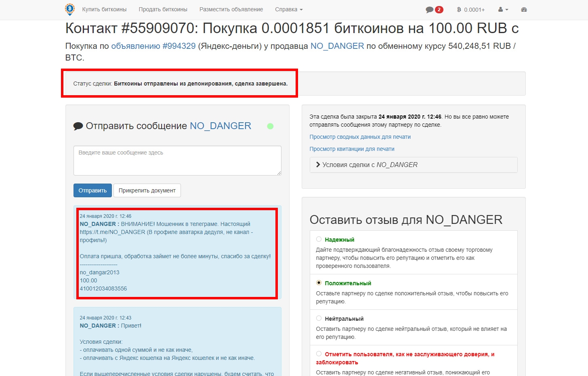Viewport: 588px width, 376px height.
Task: Click the deal status text line
Action: point(181,84)
